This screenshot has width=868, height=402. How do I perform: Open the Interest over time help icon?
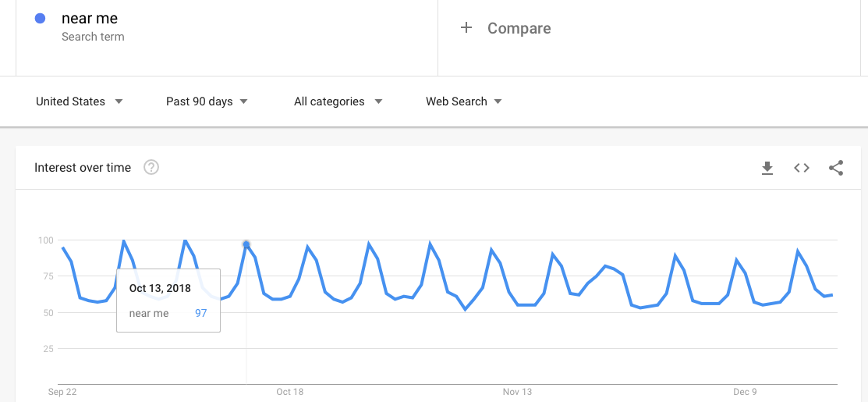click(151, 167)
